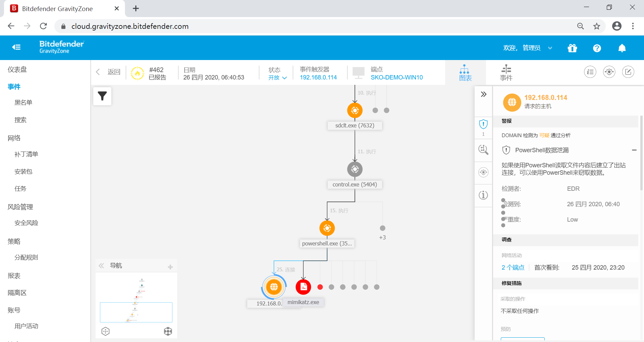This screenshot has width=644, height=342.
Task: Click the control.exe (5404) node label
Action: pyautogui.click(x=355, y=184)
